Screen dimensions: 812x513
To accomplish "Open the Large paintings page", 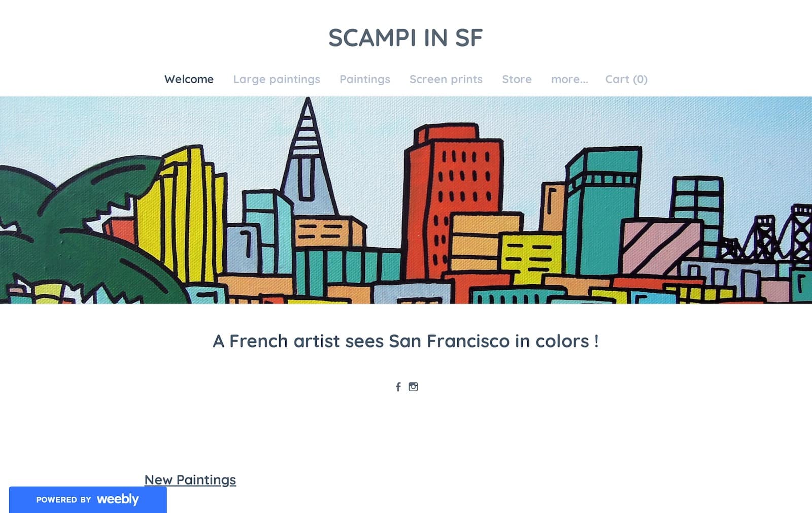I will coord(277,79).
